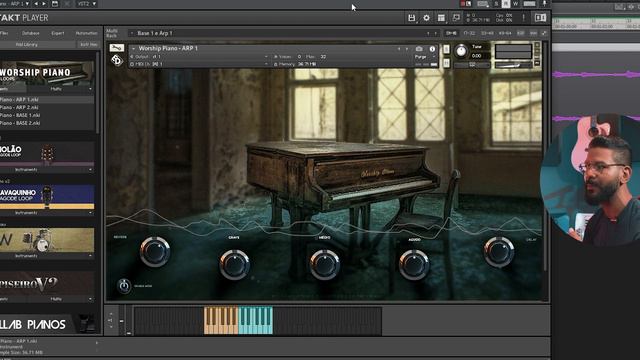Select Piano - ARP 1.nki in library

pyautogui.click(x=47, y=100)
